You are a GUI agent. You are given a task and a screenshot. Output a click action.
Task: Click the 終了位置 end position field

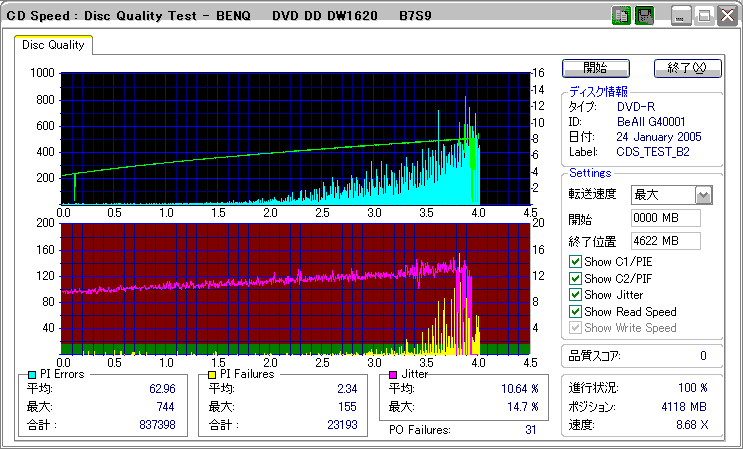point(665,241)
